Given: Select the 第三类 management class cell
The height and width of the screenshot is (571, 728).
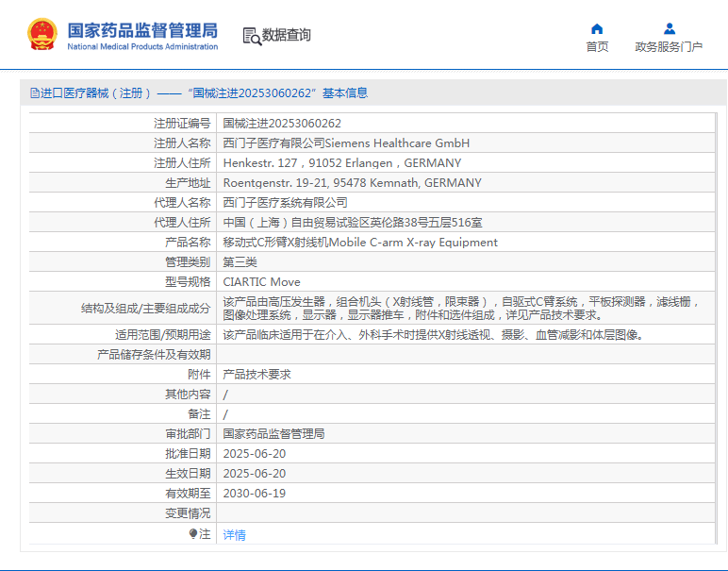Looking at the screenshot, I should (466, 262).
